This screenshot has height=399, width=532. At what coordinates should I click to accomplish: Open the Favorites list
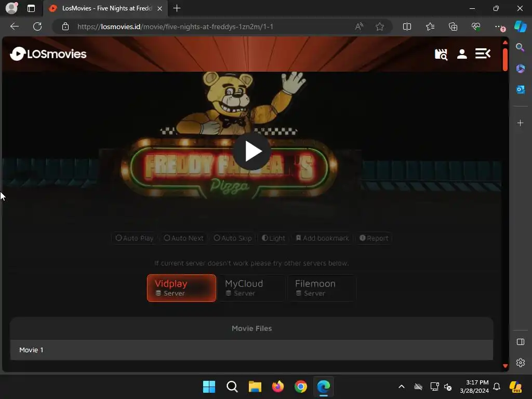coord(430,26)
